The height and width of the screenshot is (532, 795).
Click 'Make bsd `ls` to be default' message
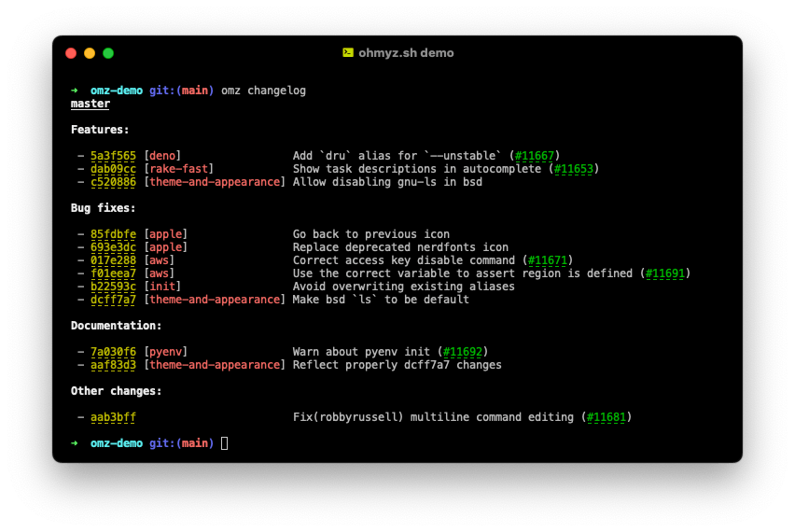[381, 300]
